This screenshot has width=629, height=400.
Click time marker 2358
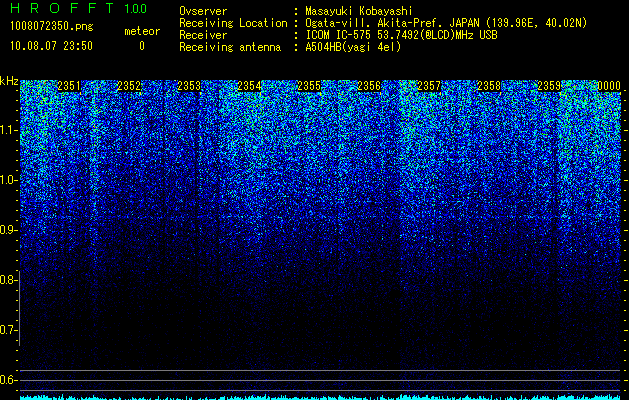pos(489,86)
